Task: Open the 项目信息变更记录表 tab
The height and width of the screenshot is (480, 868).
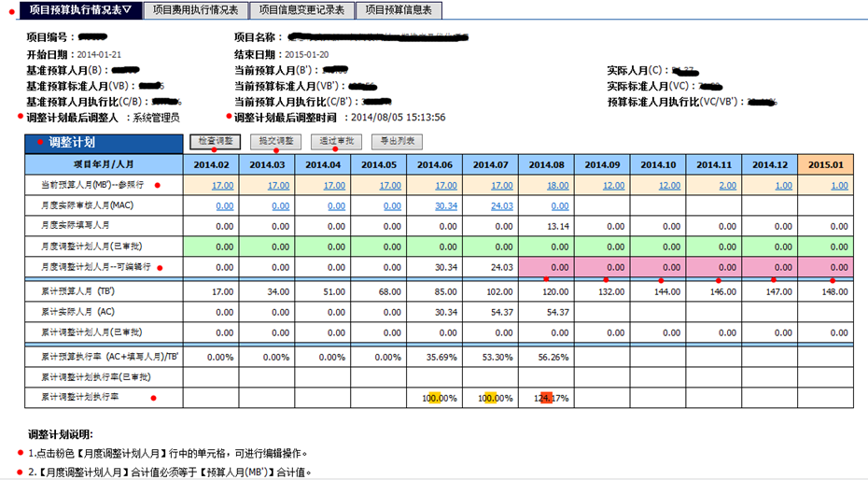Action: pyautogui.click(x=301, y=9)
